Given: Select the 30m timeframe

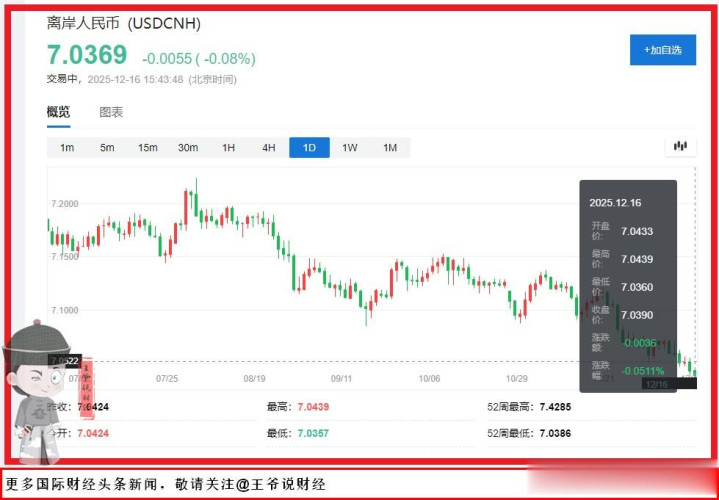Looking at the screenshot, I should (x=188, y=148).
